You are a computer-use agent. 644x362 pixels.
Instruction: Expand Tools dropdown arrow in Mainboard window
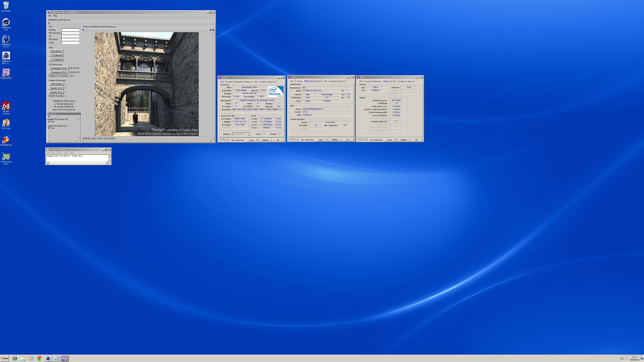point(327,140)
